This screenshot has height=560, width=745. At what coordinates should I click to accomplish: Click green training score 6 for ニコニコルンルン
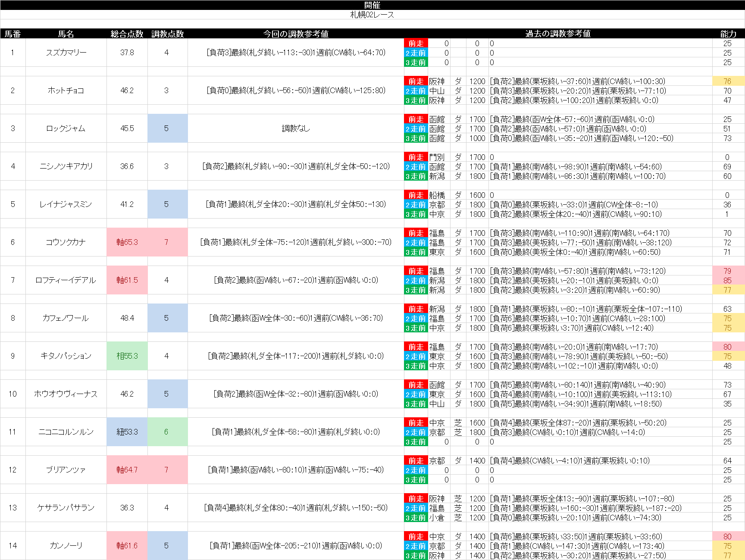click(x=166, y=432)
